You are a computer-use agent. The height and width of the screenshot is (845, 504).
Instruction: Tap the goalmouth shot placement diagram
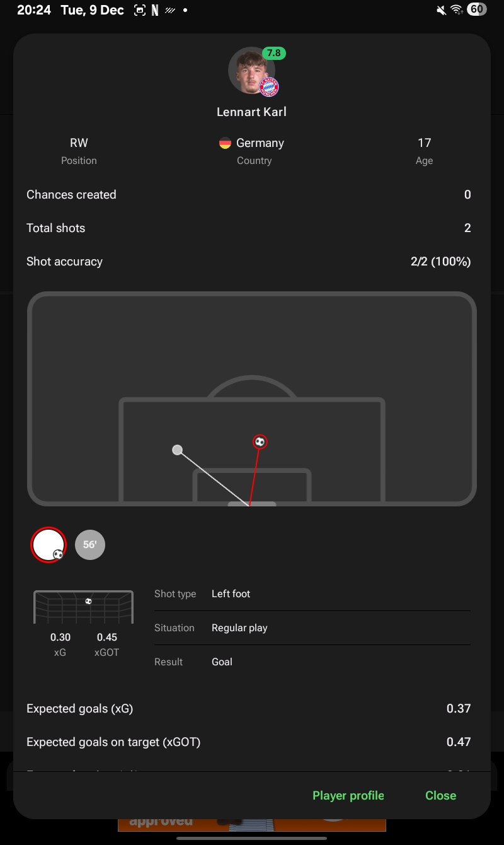tap(83, 607)
